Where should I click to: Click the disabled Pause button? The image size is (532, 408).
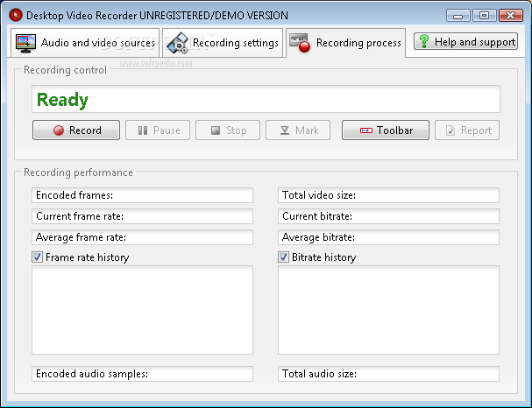point(158,130)
